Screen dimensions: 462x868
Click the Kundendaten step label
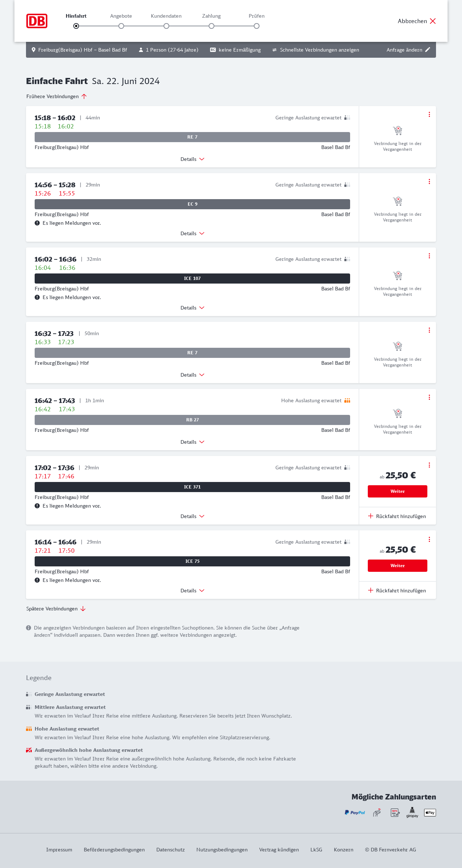coord(166,16)
